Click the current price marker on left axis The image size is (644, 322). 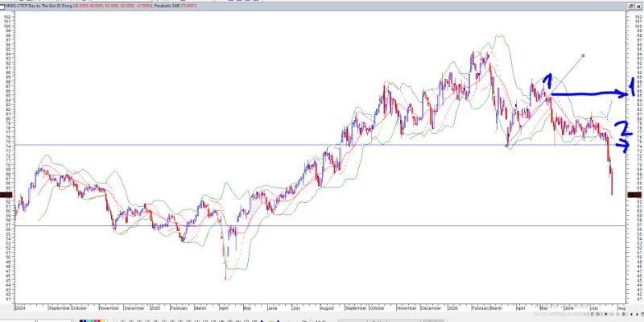(x=6, y=195)
